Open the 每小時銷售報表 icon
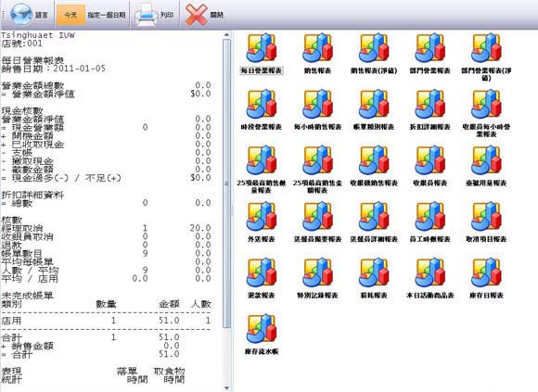The height and width of the screenshot is (392, 538). pyautogui.click(x=317, y=109)
